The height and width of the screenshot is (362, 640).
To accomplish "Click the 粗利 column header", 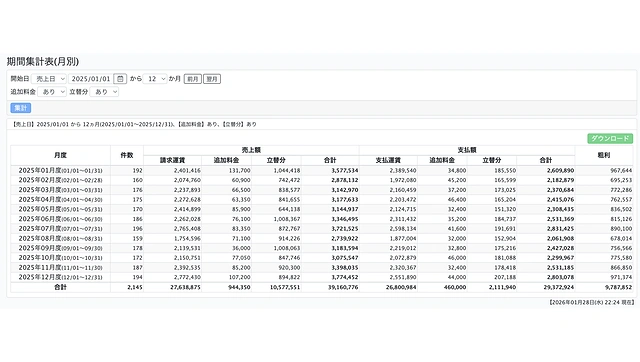I will click(604, 155).
